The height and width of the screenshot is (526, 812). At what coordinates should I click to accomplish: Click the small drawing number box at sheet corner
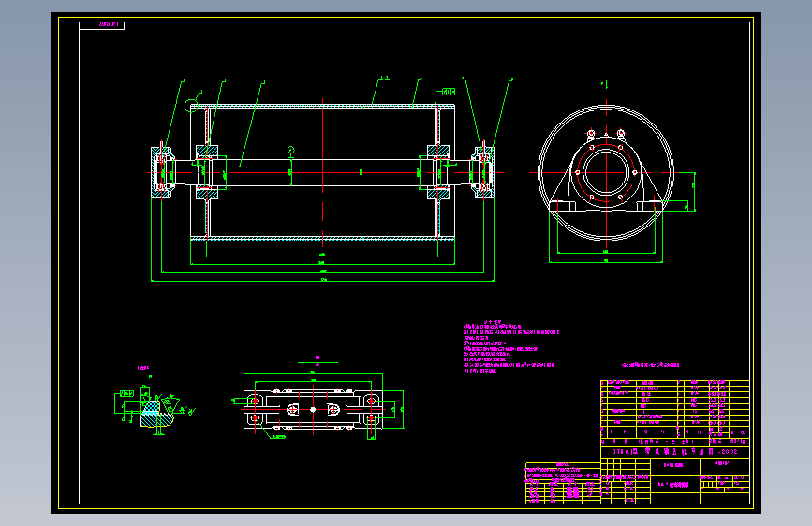tap(101, 25)
